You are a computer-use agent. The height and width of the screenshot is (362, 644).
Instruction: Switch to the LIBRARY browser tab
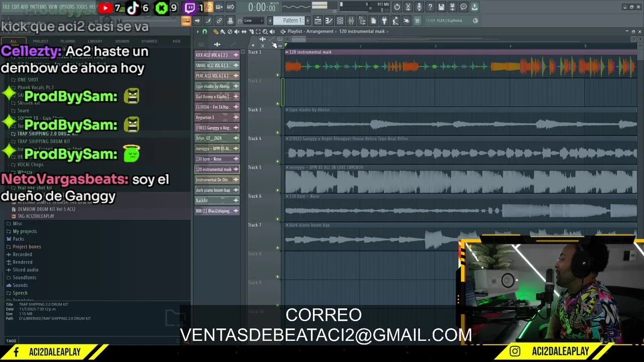point(95,41)
